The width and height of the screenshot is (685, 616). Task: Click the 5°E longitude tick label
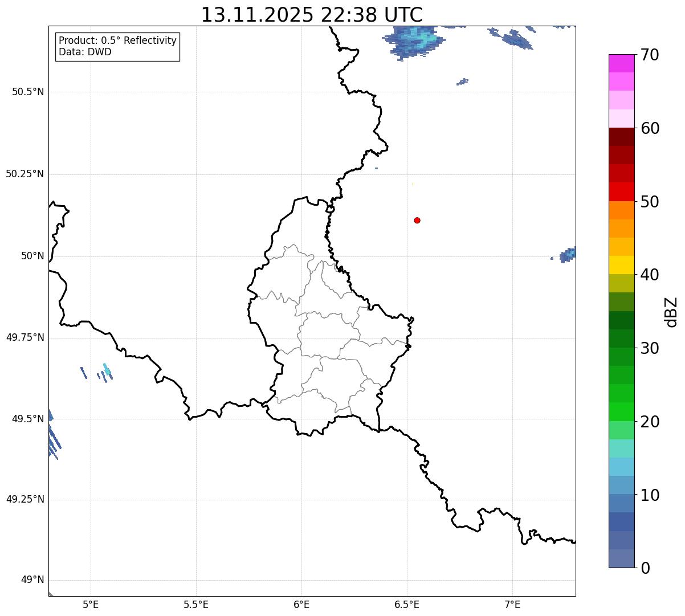[91, 604]
